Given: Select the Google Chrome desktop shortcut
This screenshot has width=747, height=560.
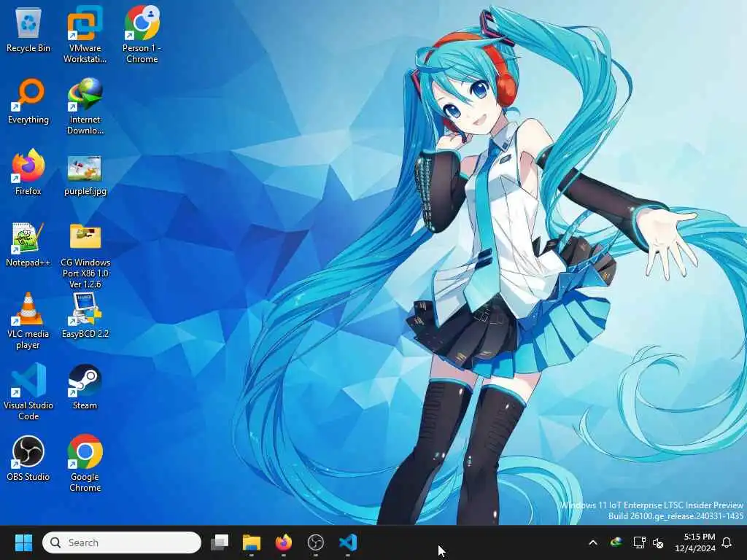Looking at the screenshot, I should (85, 463).
